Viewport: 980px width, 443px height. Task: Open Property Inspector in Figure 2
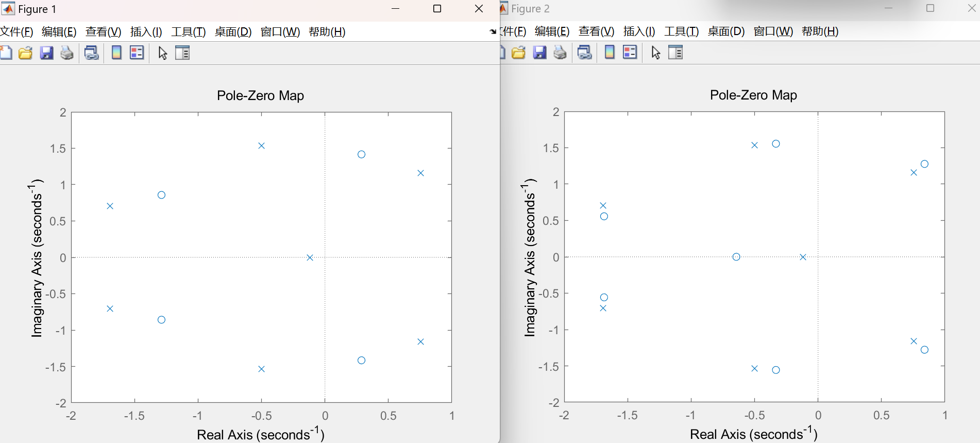coord(675,53)
